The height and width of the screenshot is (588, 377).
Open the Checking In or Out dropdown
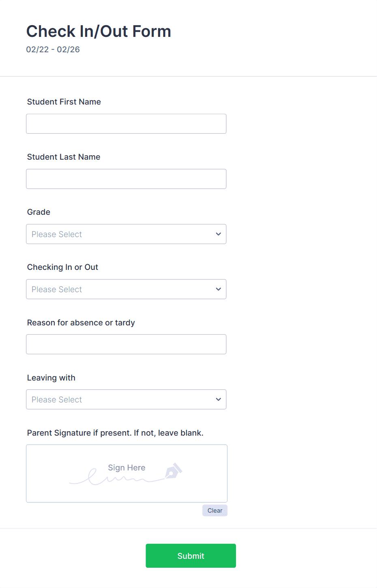126,289
